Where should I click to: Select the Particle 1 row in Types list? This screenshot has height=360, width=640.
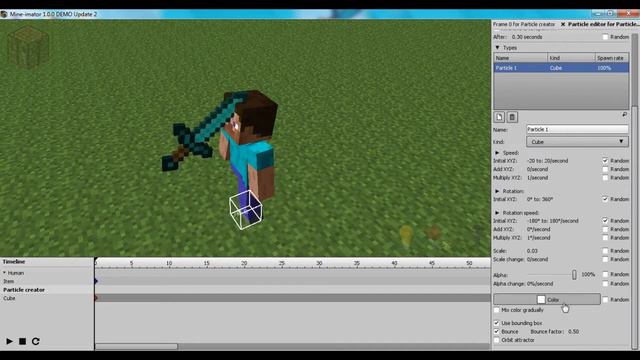[x=561, y=68]
